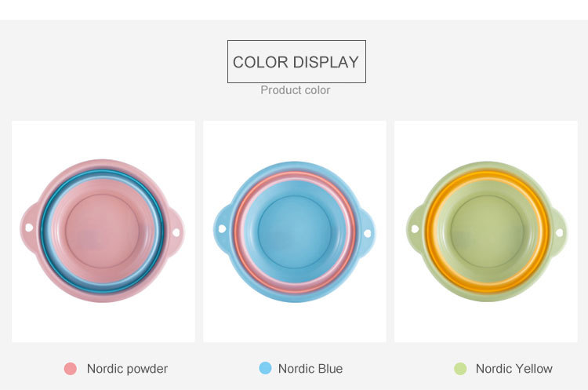The image size is (588, 390).
Task: Click the Product color subtitle
Action: (x=296, y=90)
